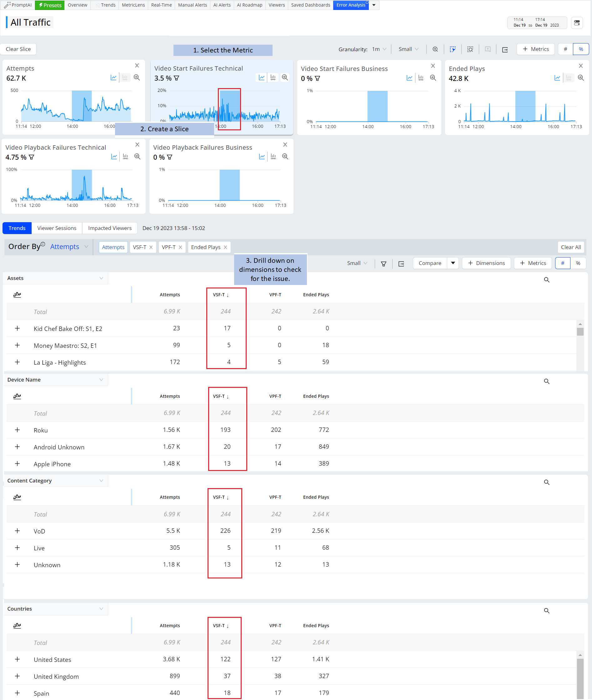Expand the Roku device row
The image size is (592, 700).
pyautogui.click(x=18, y=430)
